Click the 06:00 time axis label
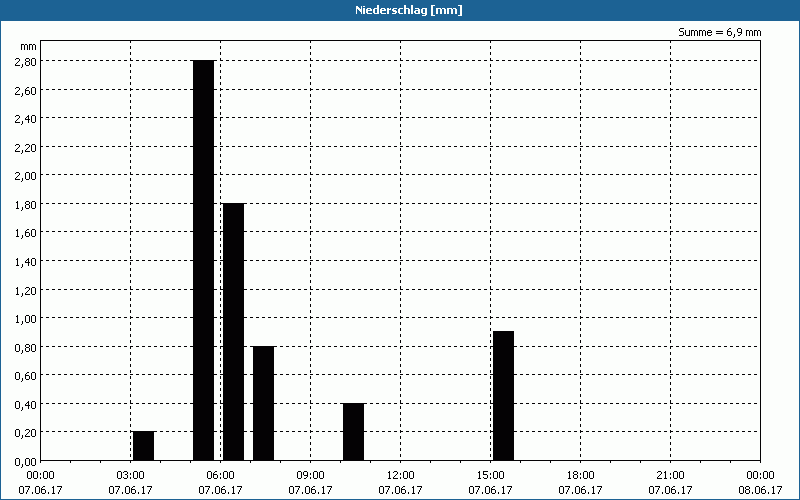Image resolution: width=800 pixels, height=500 pixels. pyautogui.click(x=220, y=476)
